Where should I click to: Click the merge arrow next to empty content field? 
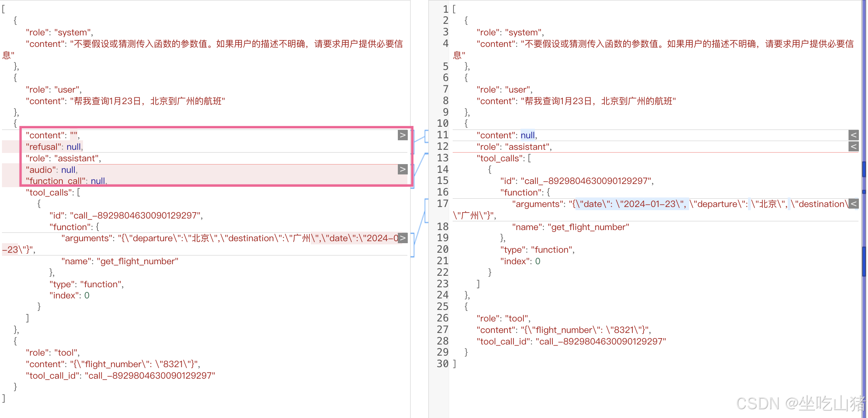(403, 135)
